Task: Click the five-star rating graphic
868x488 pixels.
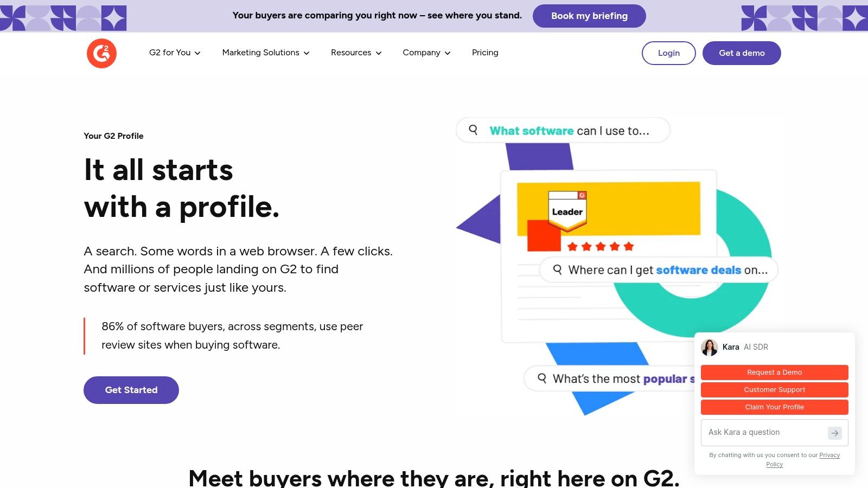Action: point(601,247)
